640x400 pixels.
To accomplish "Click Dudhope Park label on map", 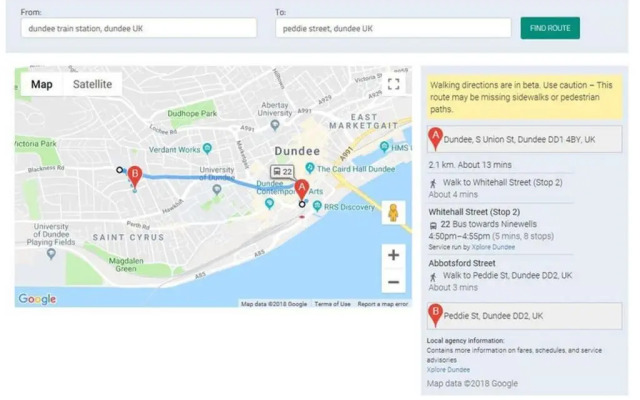I will tap(192, 113).
